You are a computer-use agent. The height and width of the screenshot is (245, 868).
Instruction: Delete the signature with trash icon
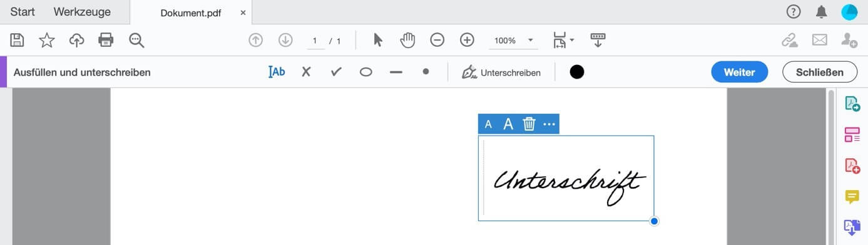click(x=529, y=124)
